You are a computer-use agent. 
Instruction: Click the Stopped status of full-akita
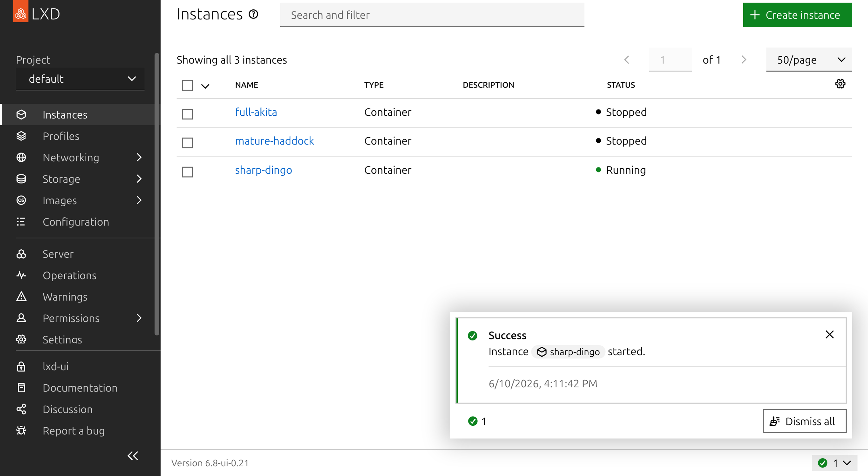[621, 112]
